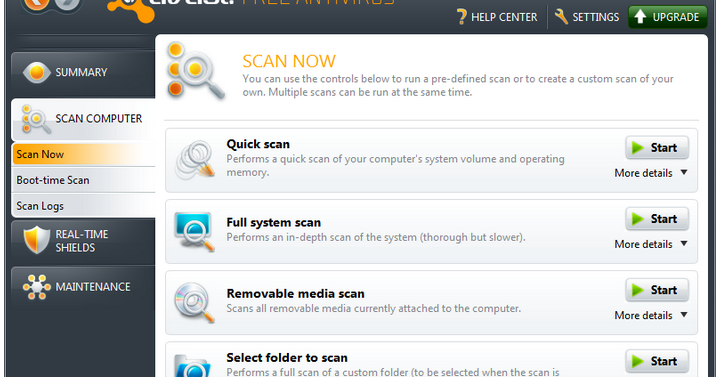
Task: Open the Real-Time Shields section
Action: [83, 241]
